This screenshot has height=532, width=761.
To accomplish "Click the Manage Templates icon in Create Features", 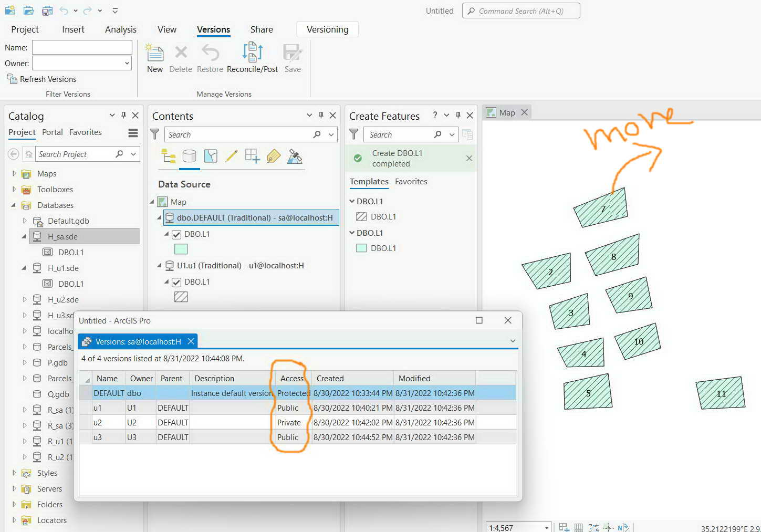I will [467, 134].
